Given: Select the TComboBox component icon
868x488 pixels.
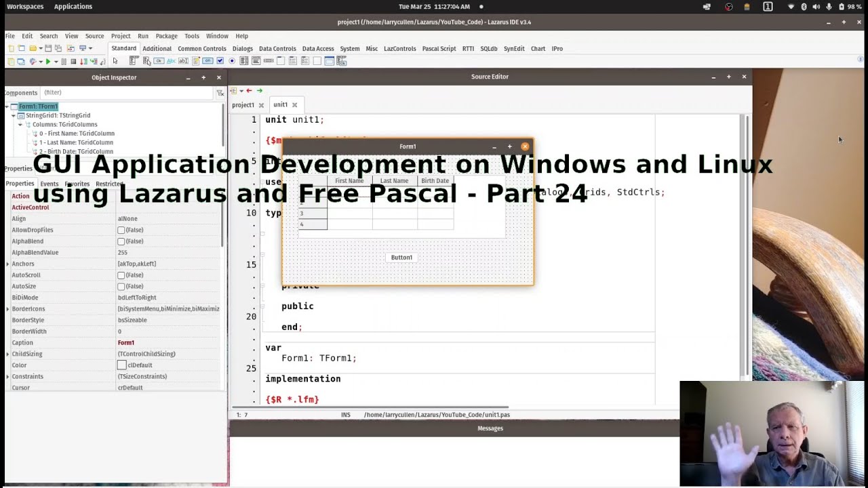Looking at the screenshot, I should tap(256, 61).
